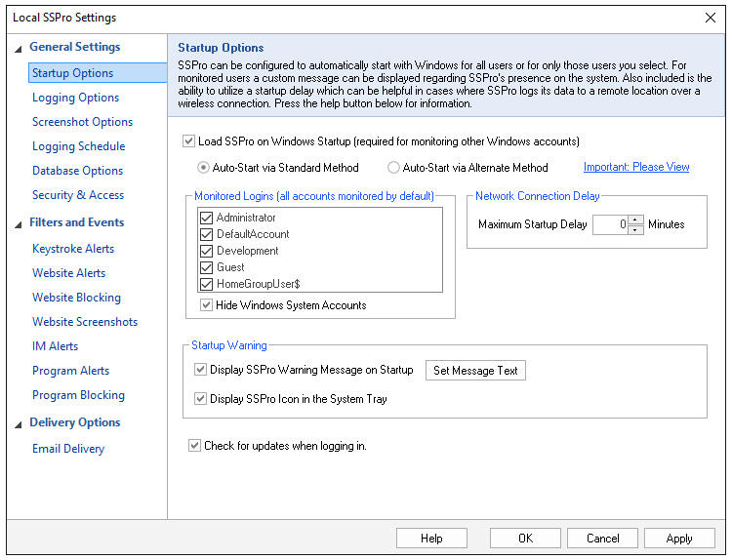The image size is (732, 560).
Task: Uncheck the Administrator monitored login
Action: tap(206, 218)
